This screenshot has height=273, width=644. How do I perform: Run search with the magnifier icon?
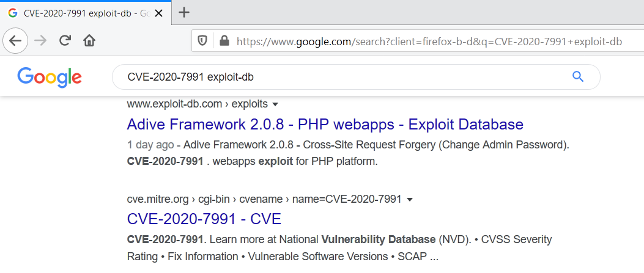tap(577, 77)
